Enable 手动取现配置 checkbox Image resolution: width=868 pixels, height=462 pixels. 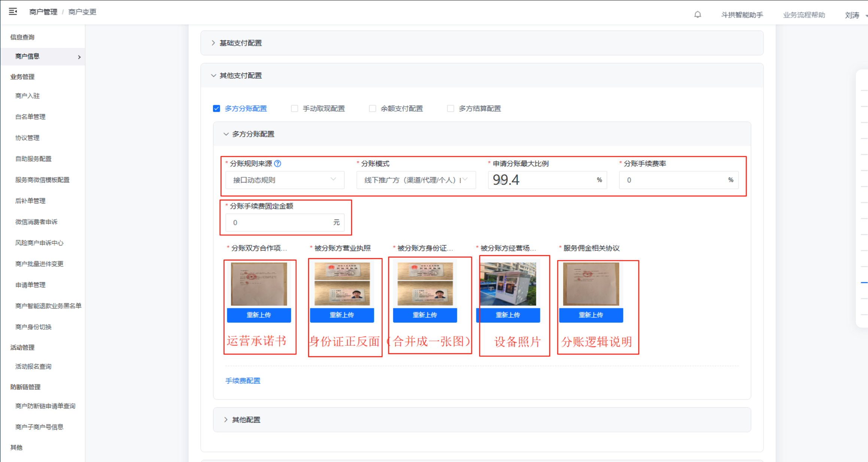click(295, 108)
